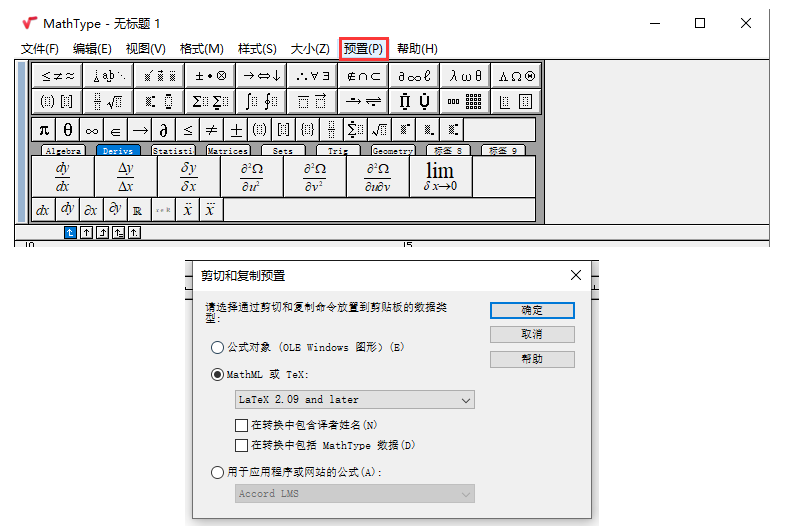Open the relational symbols palette (≤≠≈)

57,76
